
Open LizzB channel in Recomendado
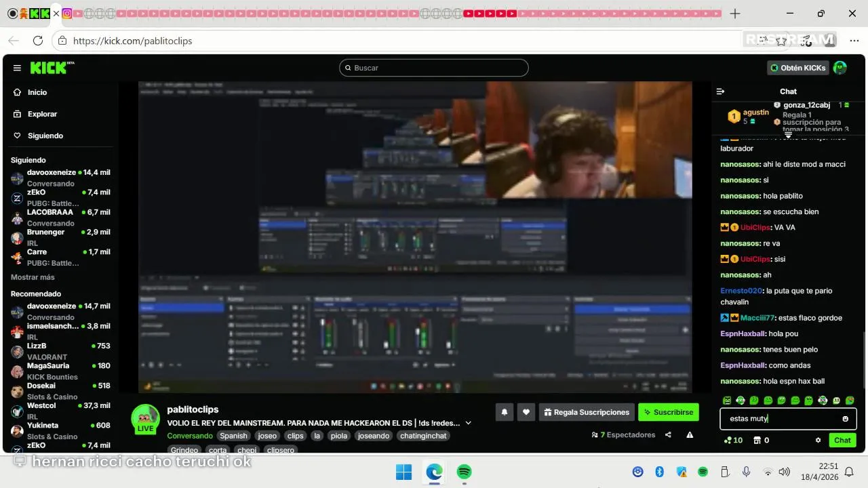pyautogui.click(x=60, y=351)
